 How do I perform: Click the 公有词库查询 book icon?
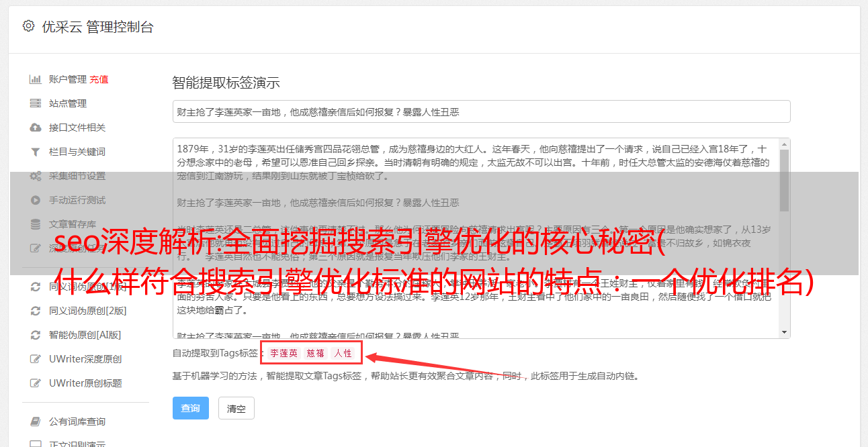tap(36, 421)
